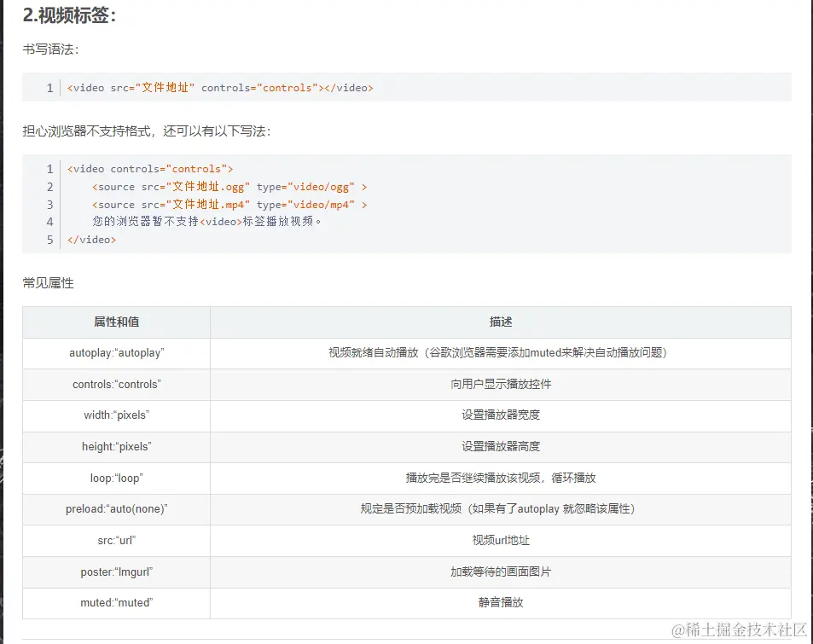Click the cell controls:"controls"
The height and width of the screenshot is (644, 813).
(117, 384)
